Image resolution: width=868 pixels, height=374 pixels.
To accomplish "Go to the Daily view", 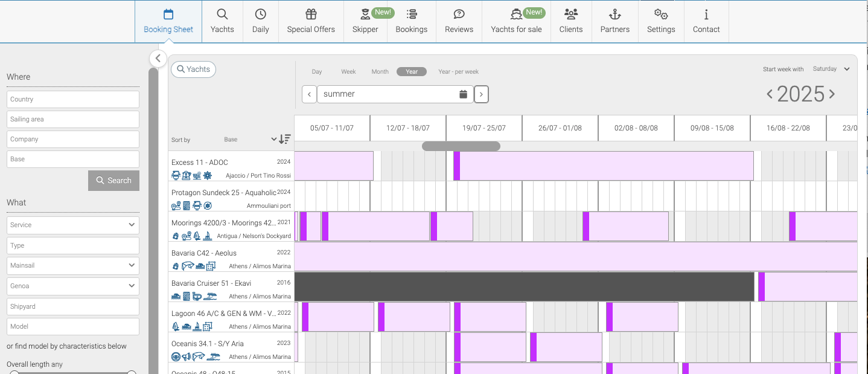I will (x=260, y=21).
